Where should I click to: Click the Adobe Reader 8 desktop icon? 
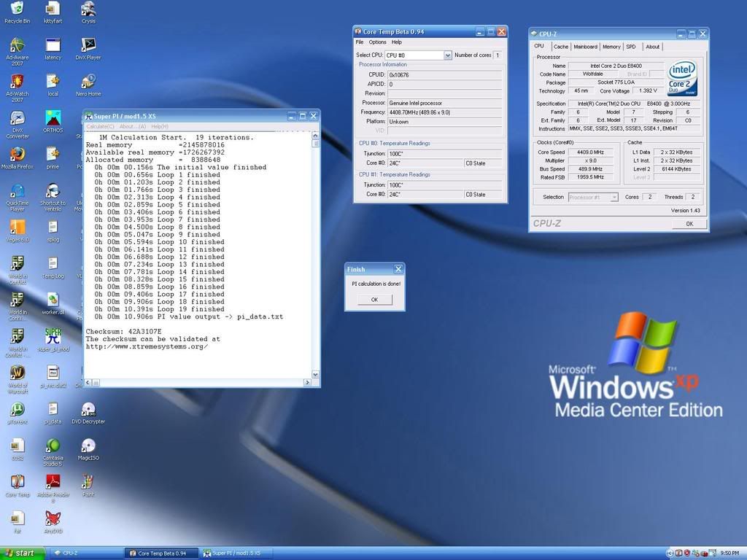point(53,489)
